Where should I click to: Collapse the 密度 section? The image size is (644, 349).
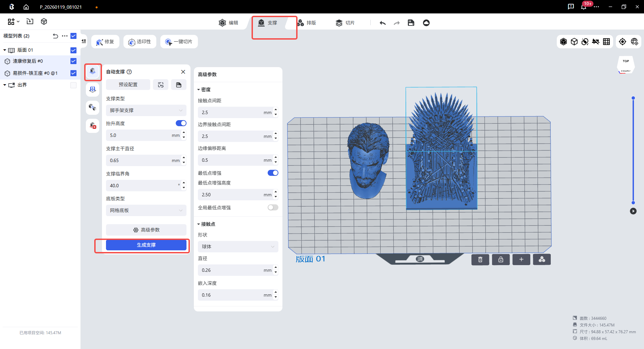click(x=199, y=90)
